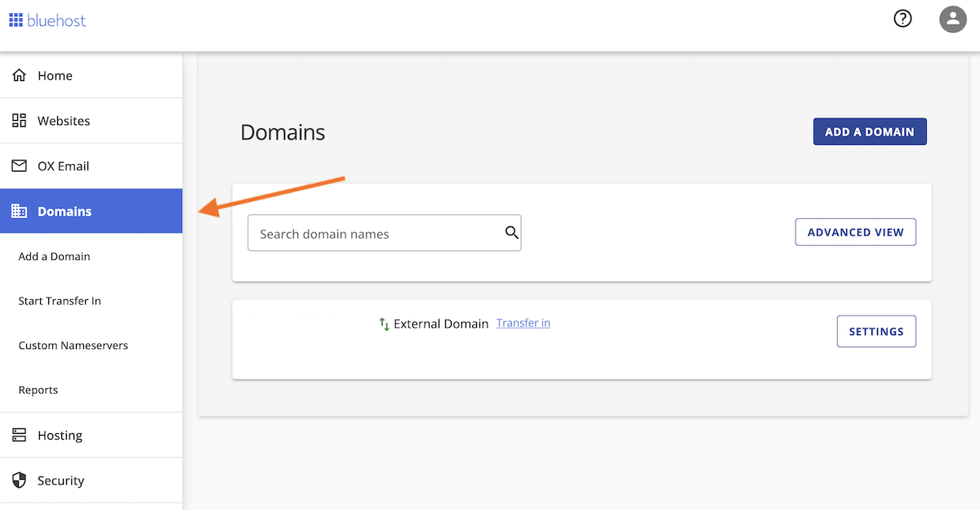Switch to ADVANCED VIEW
The image size is (980, 510).
855,232
